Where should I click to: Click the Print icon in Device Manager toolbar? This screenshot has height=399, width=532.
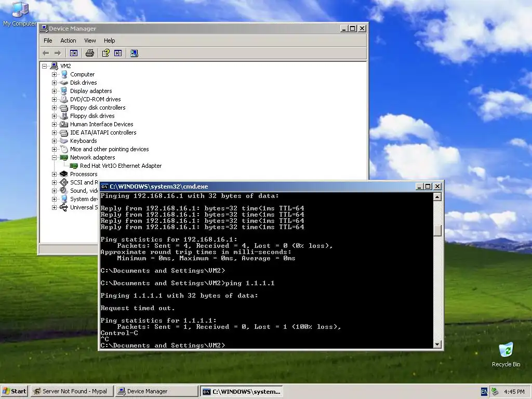pyautogui.click(x=89, y=54)
